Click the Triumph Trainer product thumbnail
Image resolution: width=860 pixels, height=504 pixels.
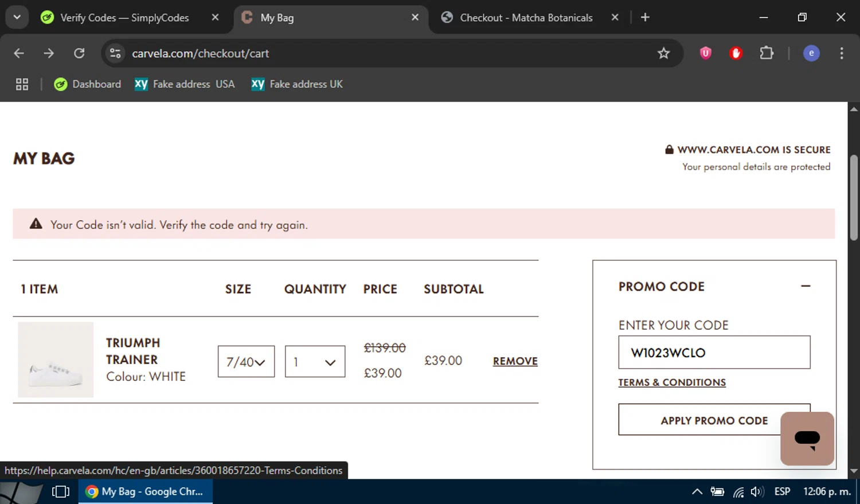(56, 360)
